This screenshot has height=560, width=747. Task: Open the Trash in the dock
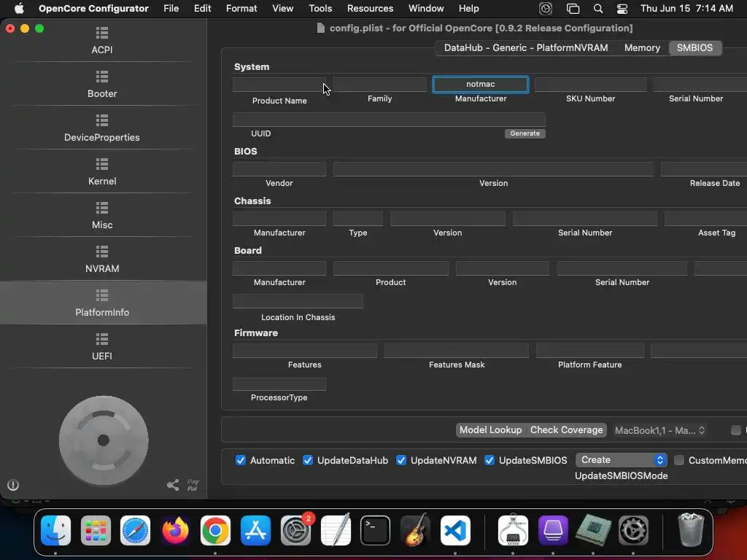[x=691, y=530]
